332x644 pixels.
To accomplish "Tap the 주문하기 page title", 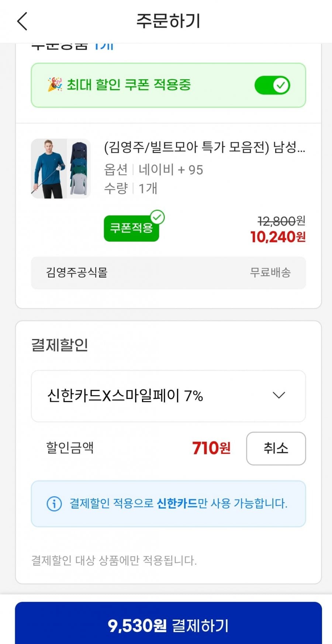I will [x=168, y=21].
